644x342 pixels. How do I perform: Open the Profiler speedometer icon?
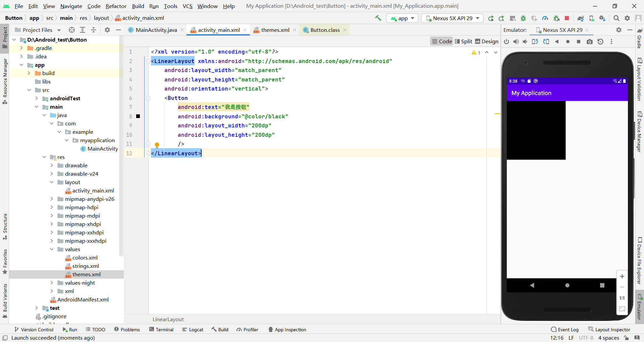545,18
